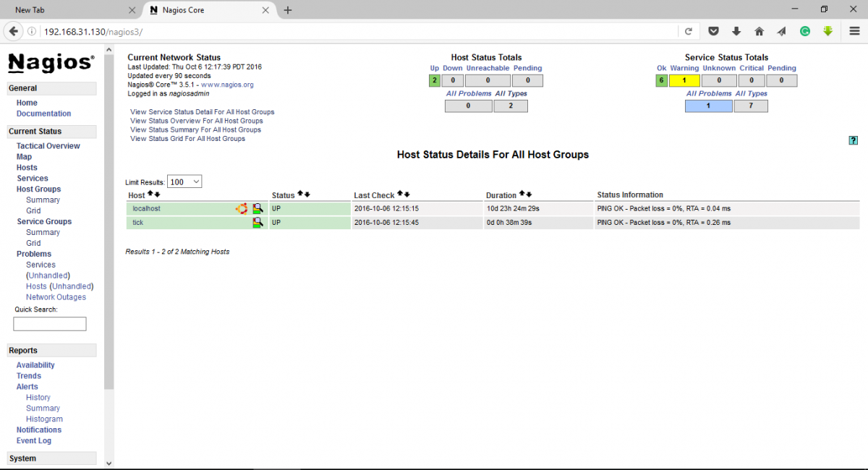Screen dimensions: 868x470
Task: Click the Ubuntu icon beside localhost
Action: pos(242,208)
